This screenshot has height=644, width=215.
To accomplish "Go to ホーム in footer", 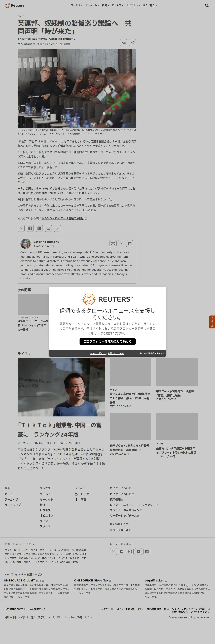I will pyautogui.click(x=9, y=494).
